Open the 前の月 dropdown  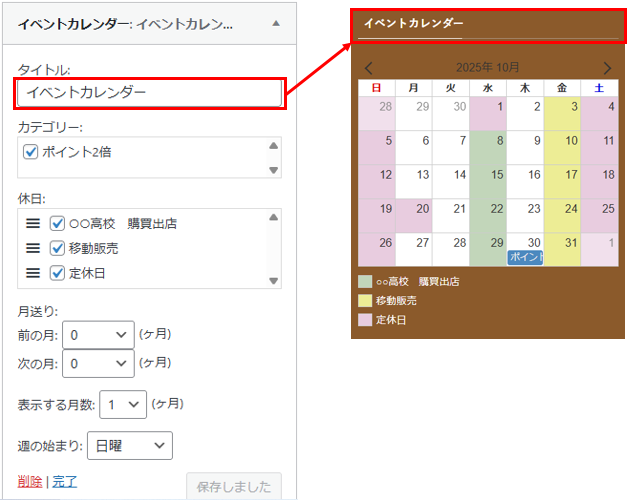98,334
